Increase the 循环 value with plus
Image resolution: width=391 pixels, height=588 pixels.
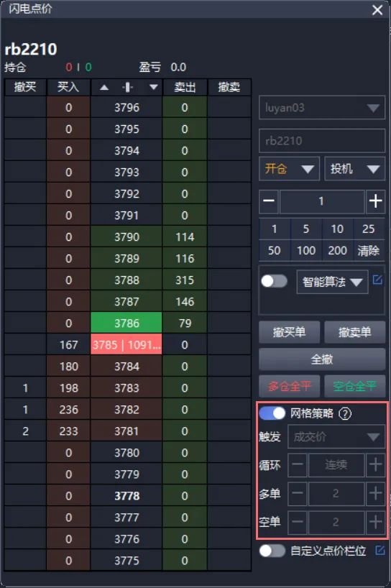point(375,465)
